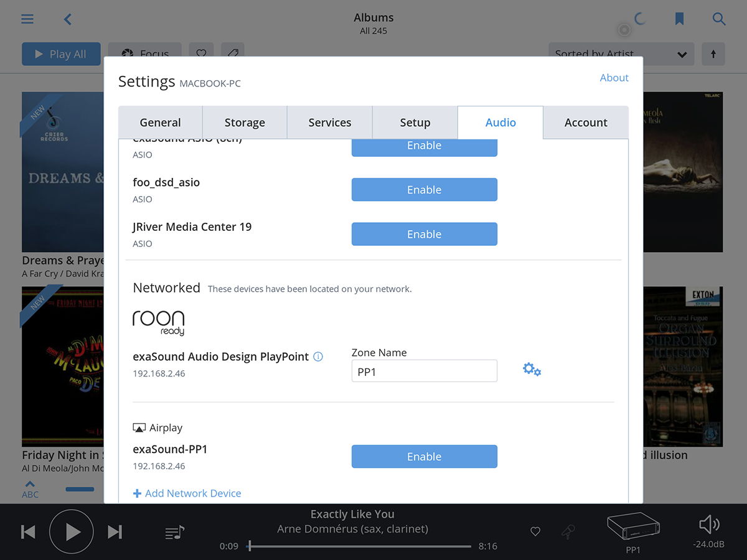Favorite the playing track with the heart
This screenshot has height=560, width=747.
click(x=535, y=531)
